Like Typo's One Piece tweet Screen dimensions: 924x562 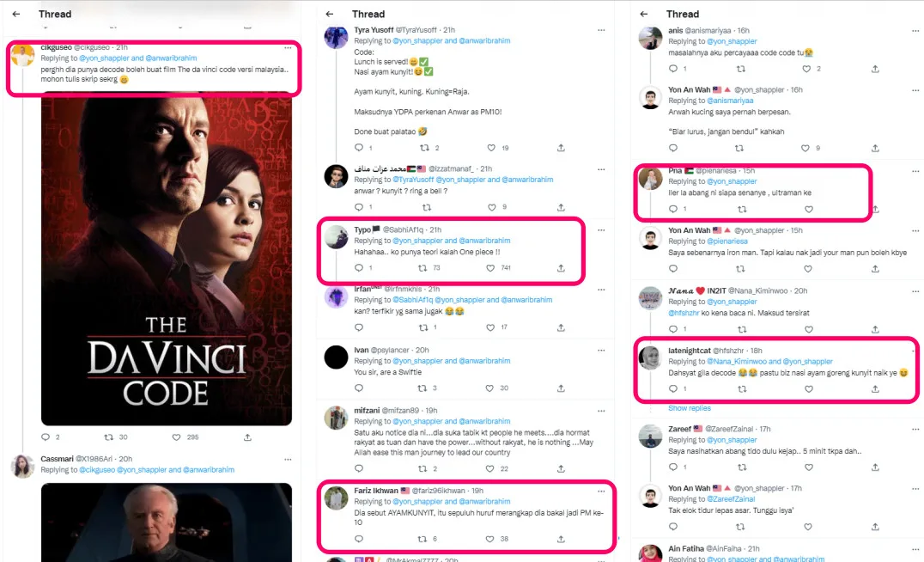[x=492, y=268]
